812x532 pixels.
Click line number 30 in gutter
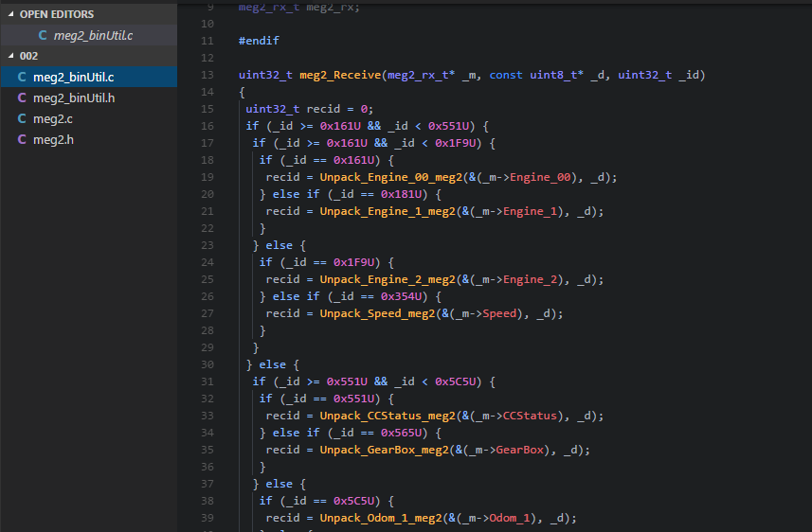[208, 364]
